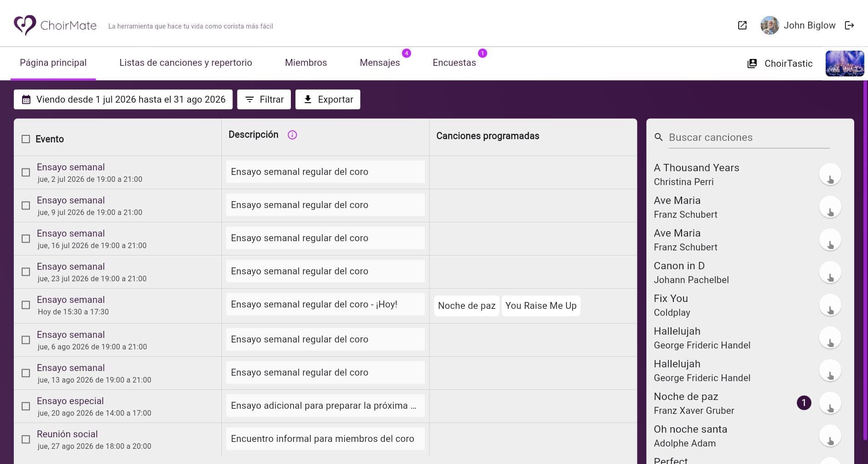The width and height of the screenshot is (868, 464).
Task: Click the add button for Oh noche santa
Action: coord(830,436)
